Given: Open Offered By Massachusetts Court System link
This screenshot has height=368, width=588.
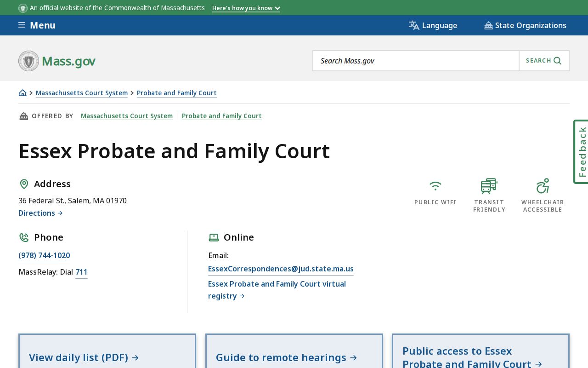Looking at the screenshot, I should point(127,116).
